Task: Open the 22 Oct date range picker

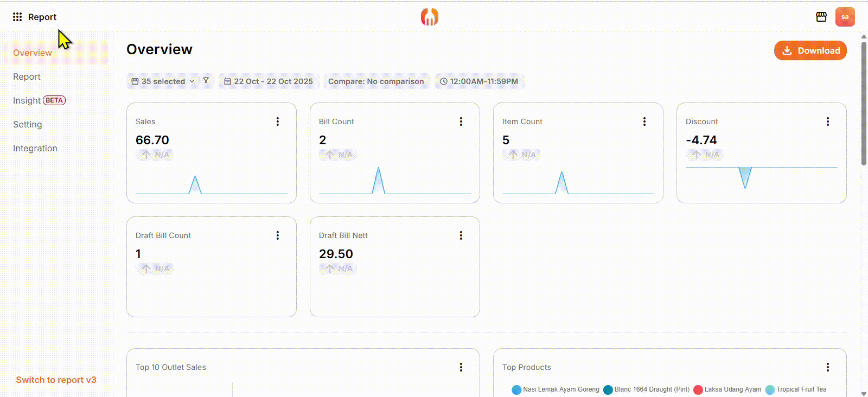Action: 269,81
